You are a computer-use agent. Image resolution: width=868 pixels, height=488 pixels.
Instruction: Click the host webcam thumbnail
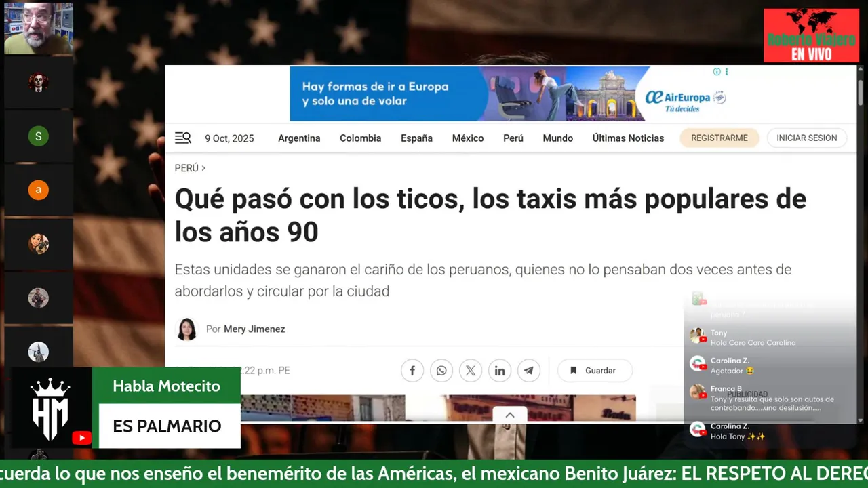click(38, 28)
